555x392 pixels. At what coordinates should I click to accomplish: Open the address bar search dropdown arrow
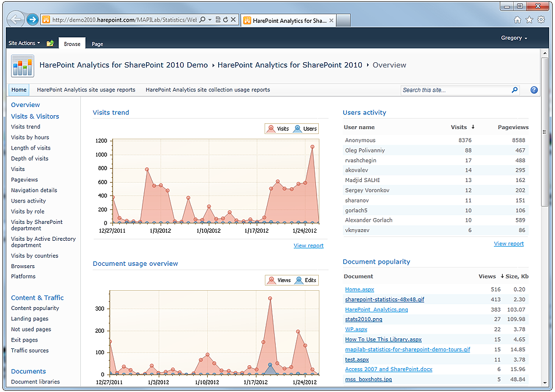click(210, 20)
